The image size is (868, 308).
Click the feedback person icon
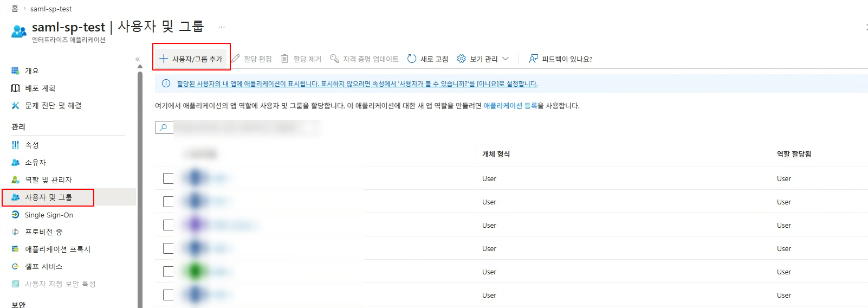(534, 59)
